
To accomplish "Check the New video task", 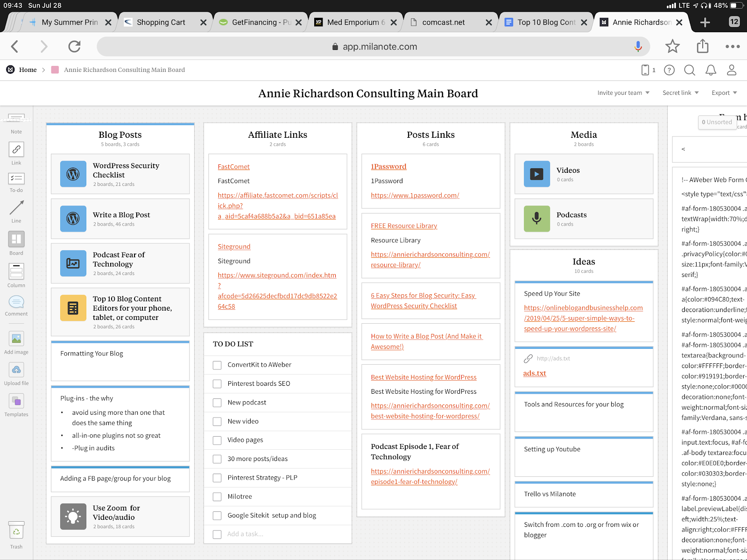I will (217, 421).
